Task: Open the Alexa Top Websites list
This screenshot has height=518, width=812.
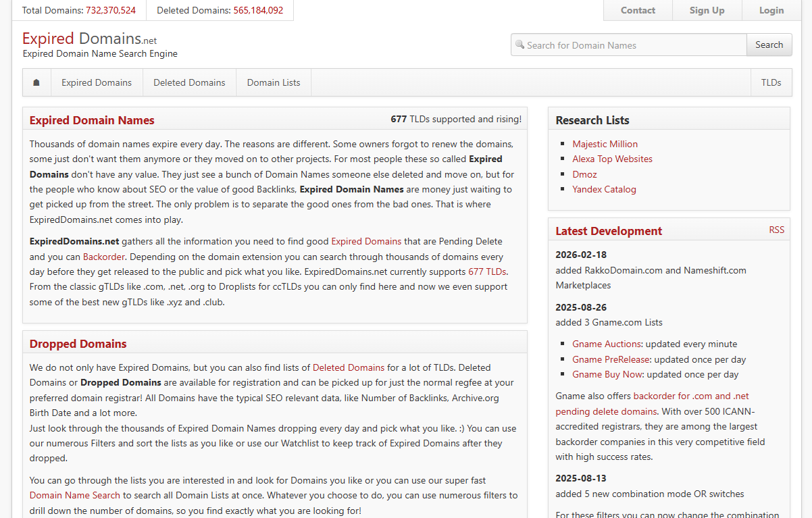Action: click(x=612, y=159)
